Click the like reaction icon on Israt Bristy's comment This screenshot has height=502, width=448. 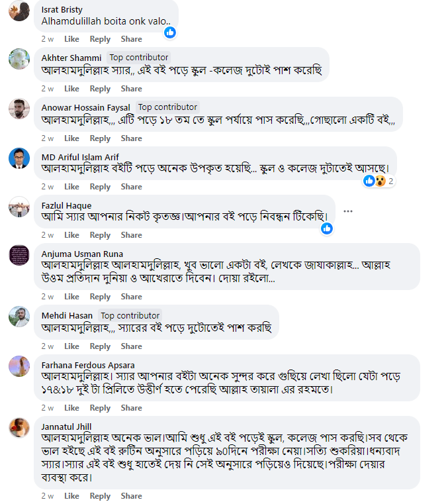pyautogui.click(x=170, y=32)
